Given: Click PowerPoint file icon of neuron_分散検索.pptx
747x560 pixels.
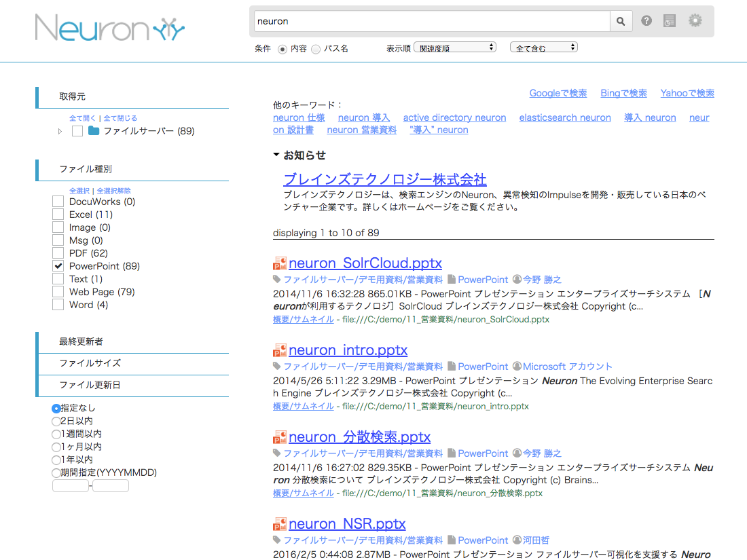Looking at the screenshot, I should 280,437.
